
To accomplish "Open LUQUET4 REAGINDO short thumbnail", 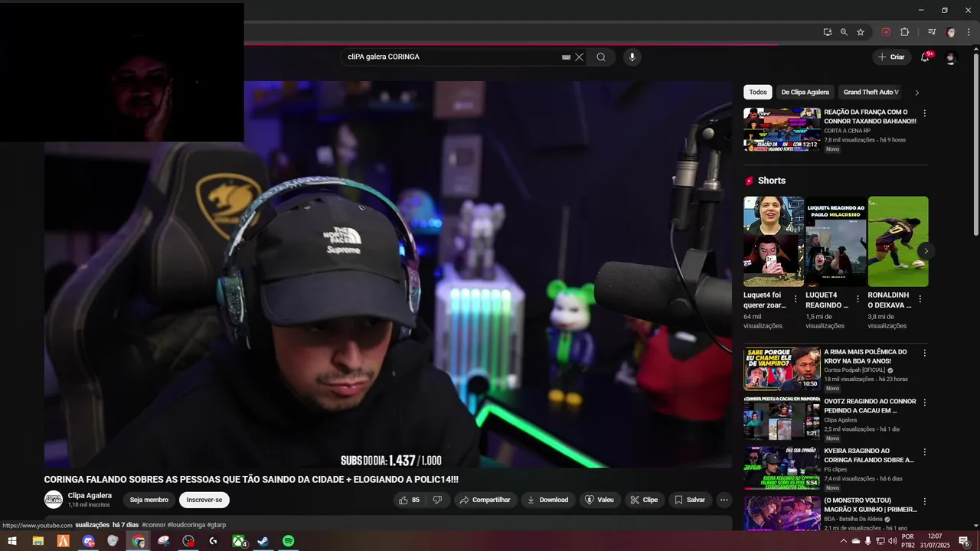I will [x=836, y=242].
